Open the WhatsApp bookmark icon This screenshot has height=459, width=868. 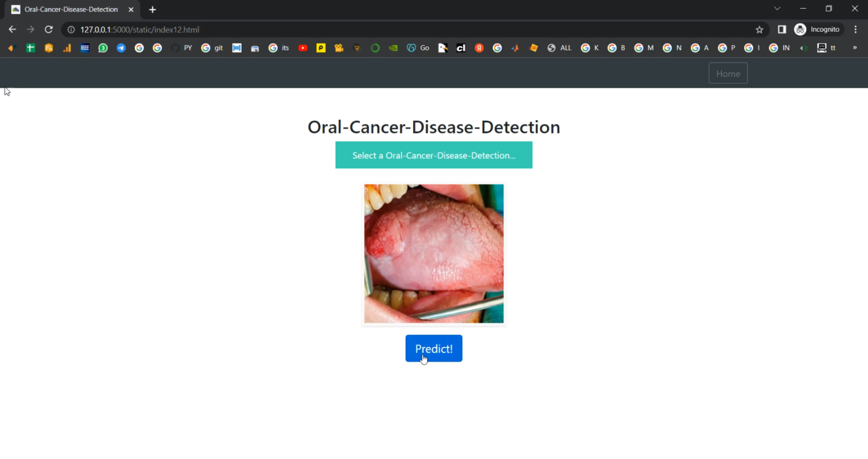coord(102,48)
